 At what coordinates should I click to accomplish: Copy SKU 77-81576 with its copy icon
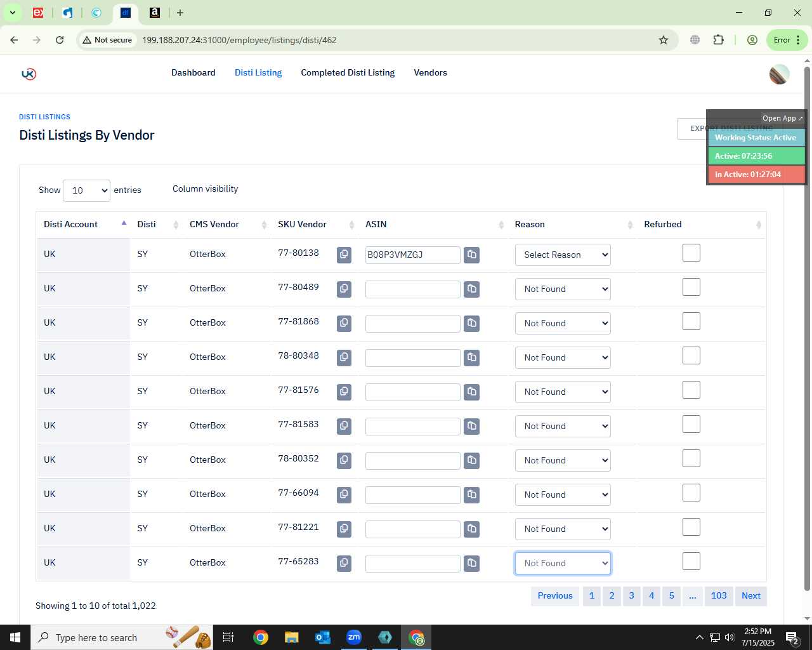[x=344, y=392]
